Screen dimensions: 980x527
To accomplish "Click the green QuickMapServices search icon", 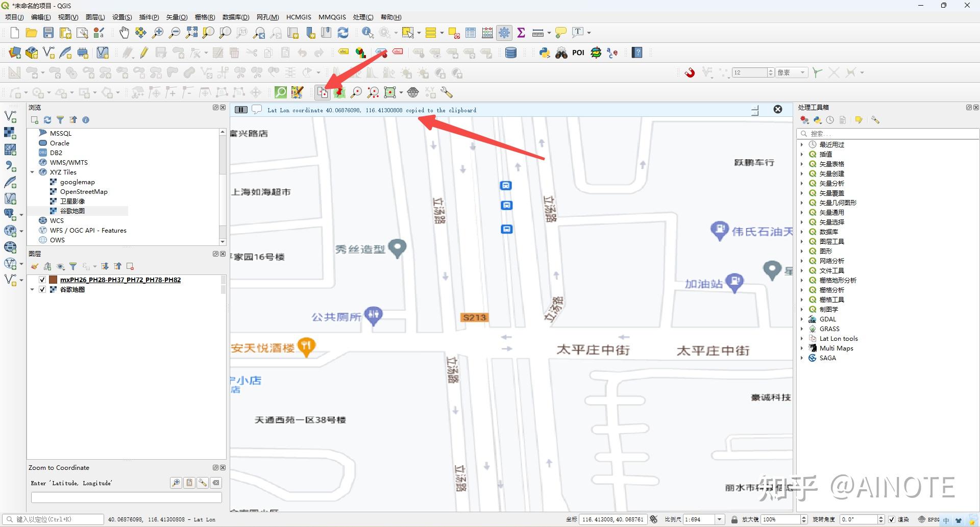I will coord(281,92).
